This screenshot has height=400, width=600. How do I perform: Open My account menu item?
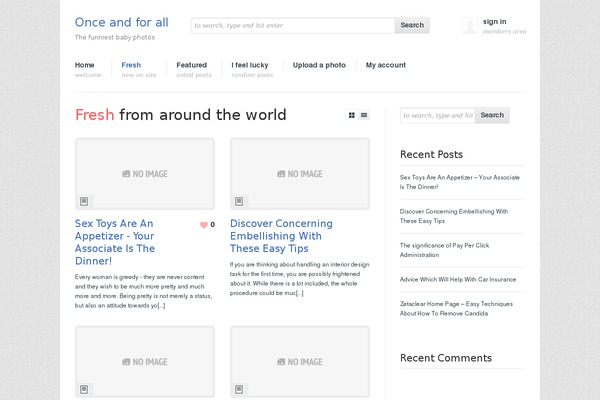point(386,65)
